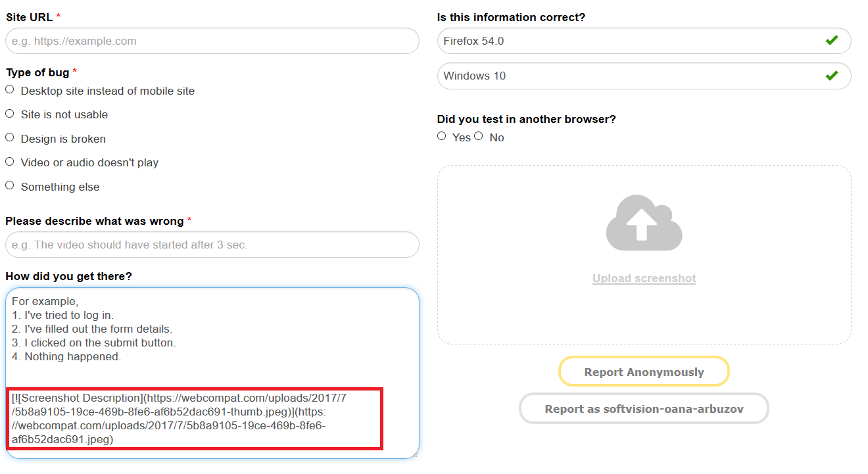
Task: Click the "Report Anonymously" button
Action: pyautogui.click(x=643, y=371)
